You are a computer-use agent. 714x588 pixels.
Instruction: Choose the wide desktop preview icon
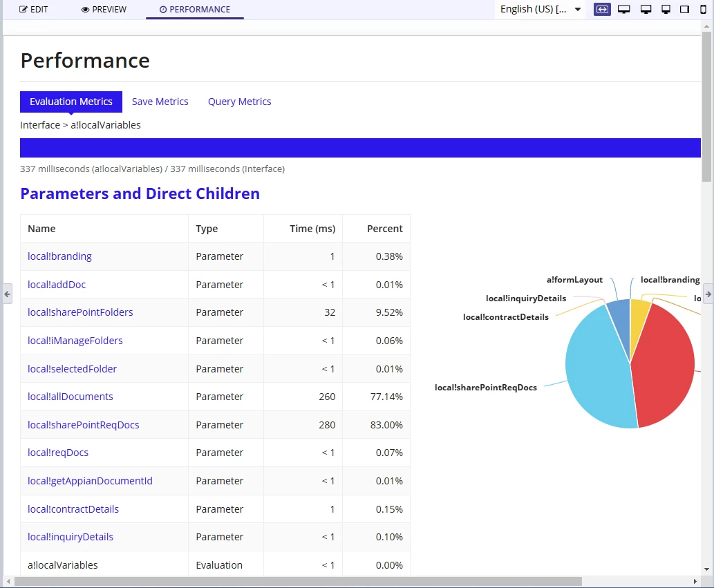(624, 9)
